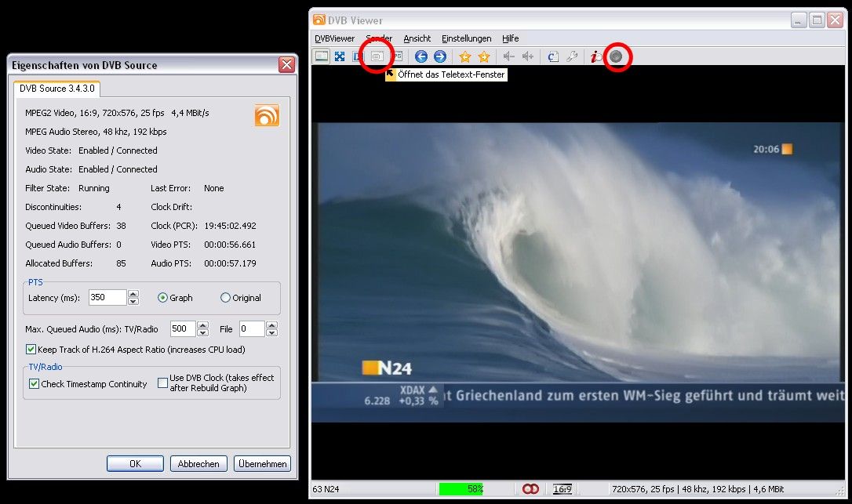The height and width of the screenshot is (504, 852).
Task: Click the fullscreen toolbar icon
Action: (340, 56)
